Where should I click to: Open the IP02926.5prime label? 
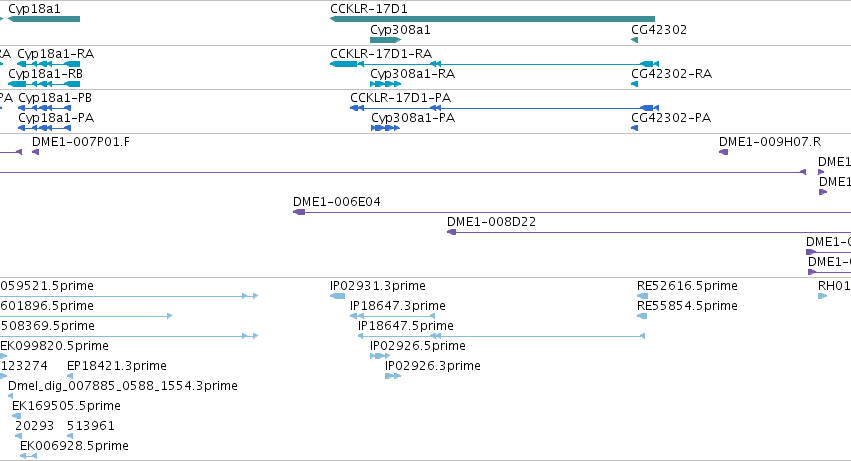(418, 346)
